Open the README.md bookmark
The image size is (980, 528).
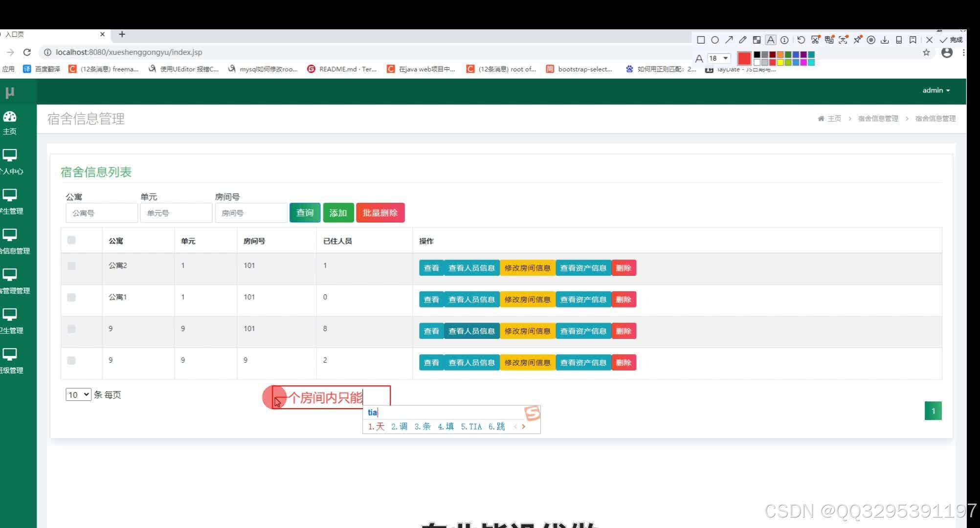(341, 69)
